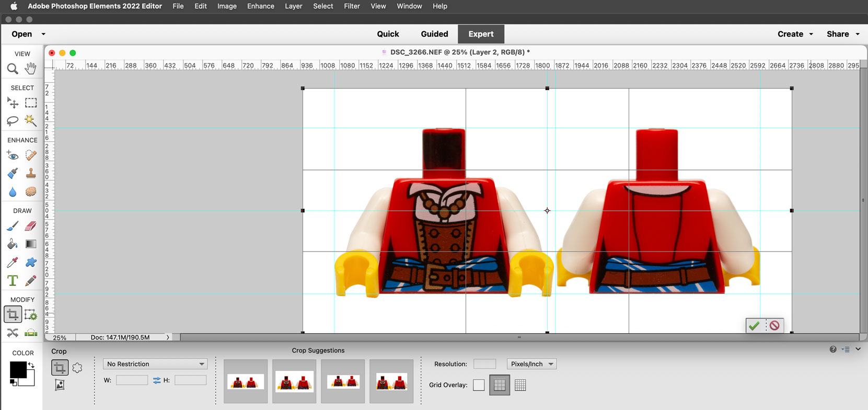Image resolution: width=868 pixels, height=410 pixels.
Task: Select the Hand tool
Action: [31, 69]
